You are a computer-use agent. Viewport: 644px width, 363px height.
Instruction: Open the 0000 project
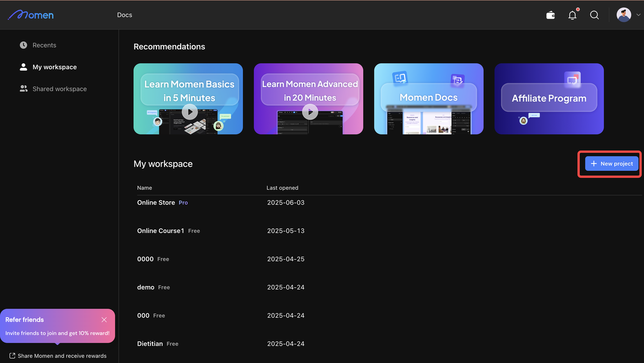[x=145, y=259]
